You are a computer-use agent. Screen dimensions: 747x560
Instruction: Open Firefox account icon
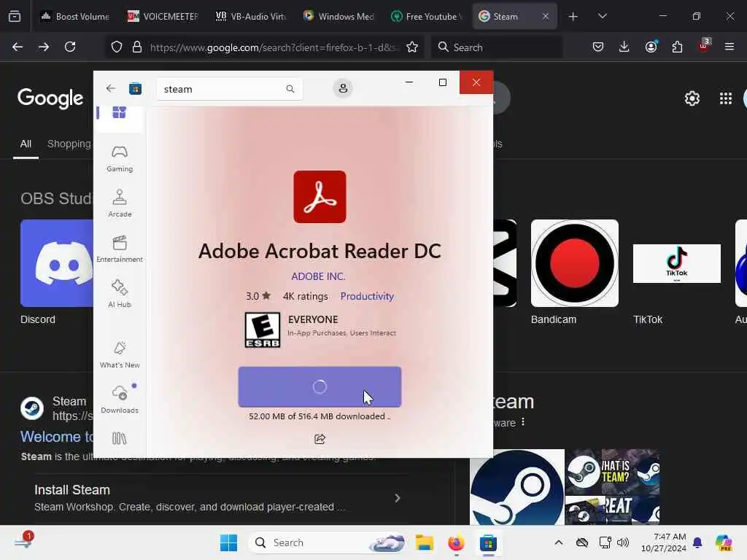tap(651, 47)
